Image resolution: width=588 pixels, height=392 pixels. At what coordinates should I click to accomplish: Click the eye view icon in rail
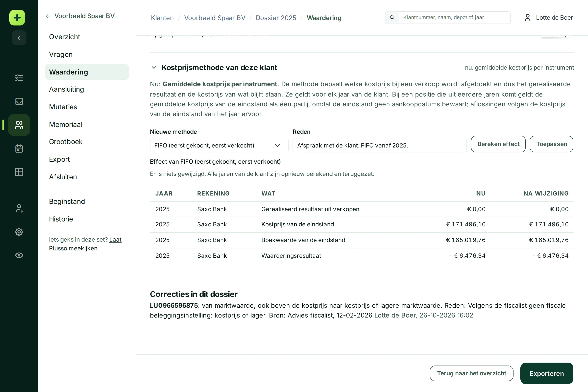[19, 255]
